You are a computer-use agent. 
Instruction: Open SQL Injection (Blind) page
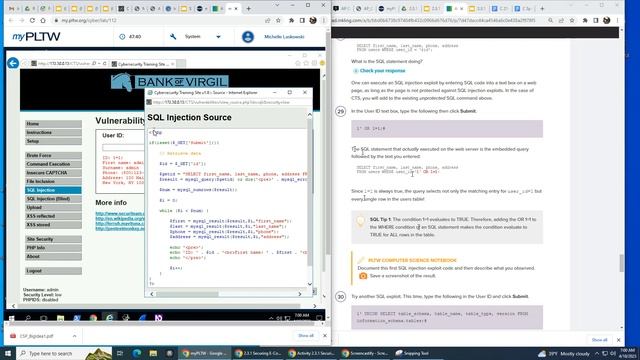pyautogui.click(x=53, y=199)
